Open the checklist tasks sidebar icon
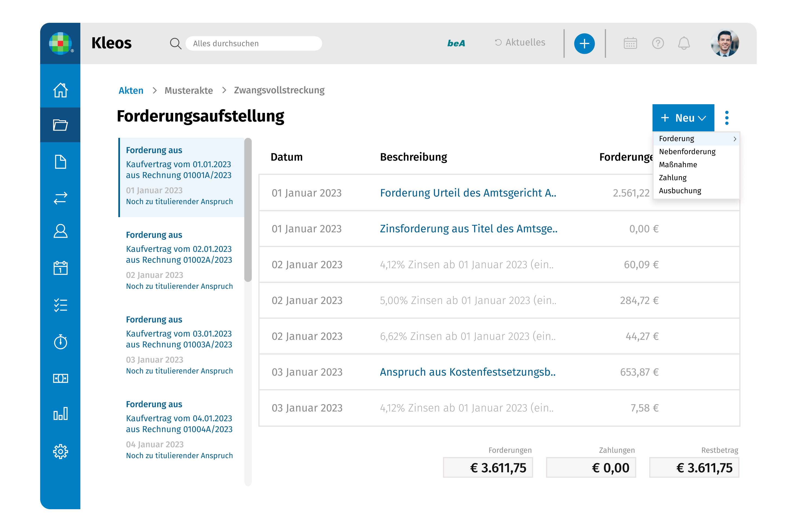Viewport: 798px width, 532px height. (x=60, y=305)
